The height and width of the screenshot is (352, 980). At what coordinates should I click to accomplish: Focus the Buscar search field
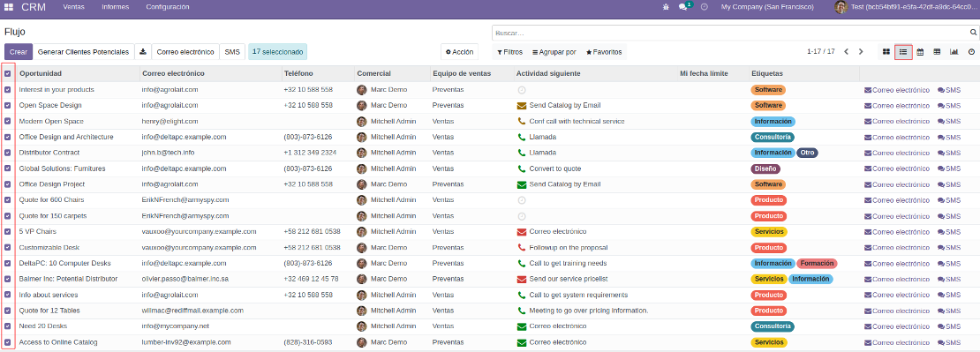coord(730,33)
